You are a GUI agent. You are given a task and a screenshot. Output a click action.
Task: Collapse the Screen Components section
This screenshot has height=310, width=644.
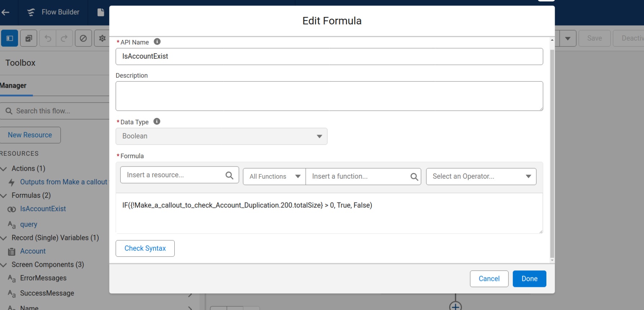point(4,265)
